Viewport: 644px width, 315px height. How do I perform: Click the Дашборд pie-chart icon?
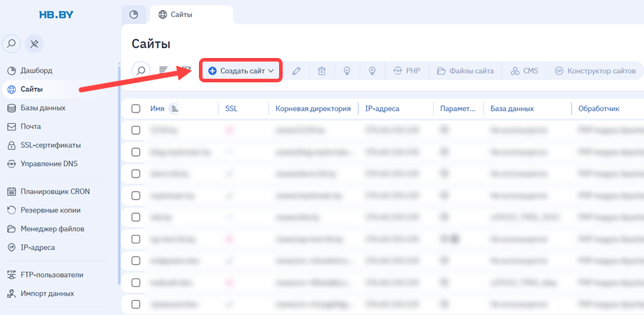click(11, 71)
